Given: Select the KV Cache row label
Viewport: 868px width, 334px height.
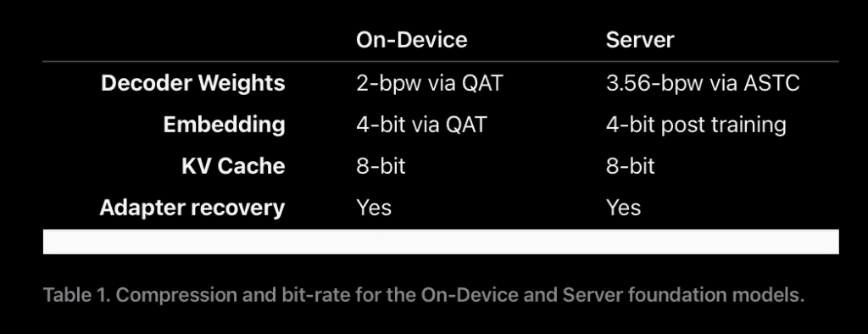Looking at the screenshot, I should click(233, 165).
